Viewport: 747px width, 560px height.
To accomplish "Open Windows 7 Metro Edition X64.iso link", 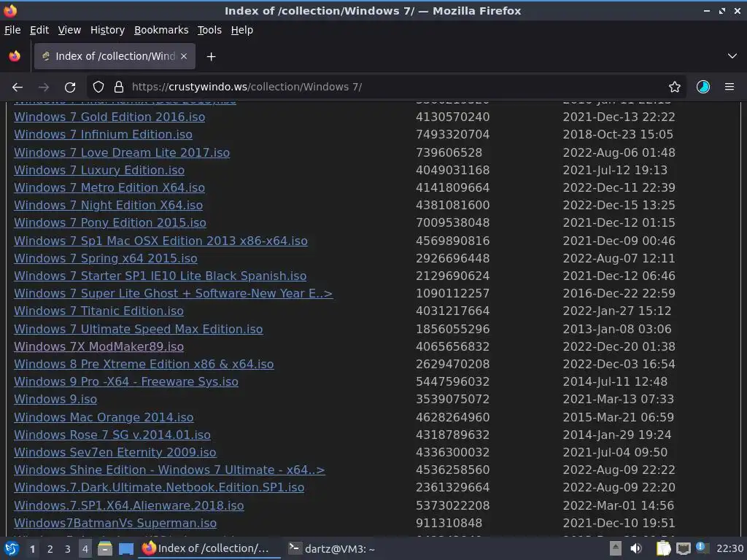I will [109, 188].
